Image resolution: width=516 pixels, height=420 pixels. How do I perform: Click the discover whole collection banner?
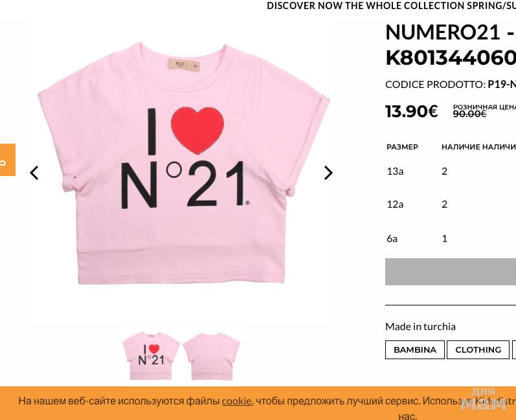(391, 6)
